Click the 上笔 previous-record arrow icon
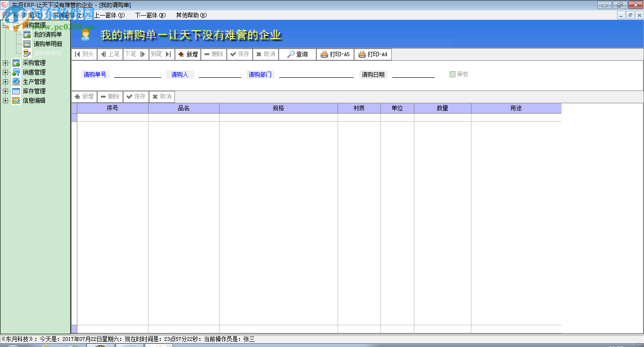The height and width of the screenshot is (347, 644). pyautogui.click(x=102, y=54)
